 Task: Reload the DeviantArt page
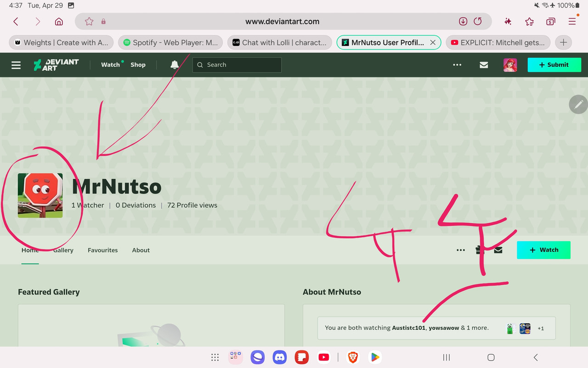point(478,22)
